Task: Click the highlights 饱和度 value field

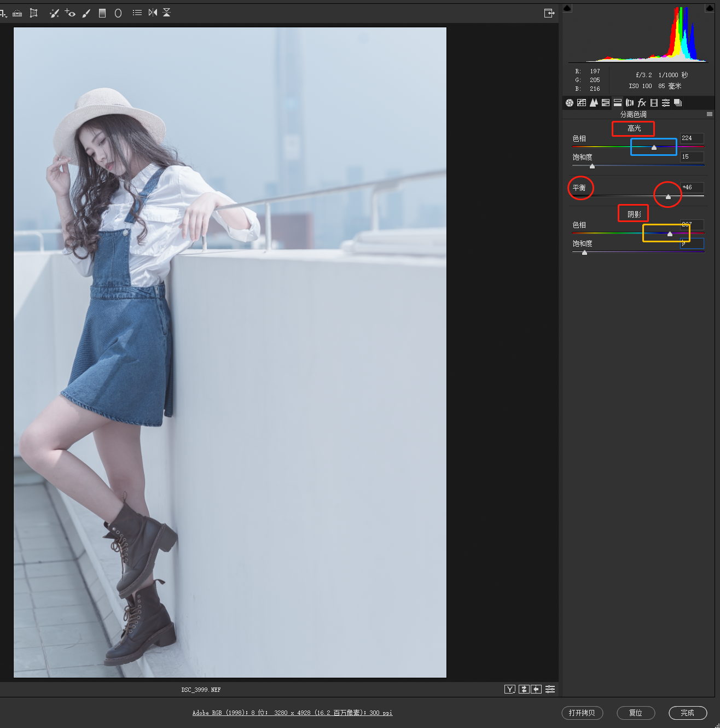Action: [692, 157]
